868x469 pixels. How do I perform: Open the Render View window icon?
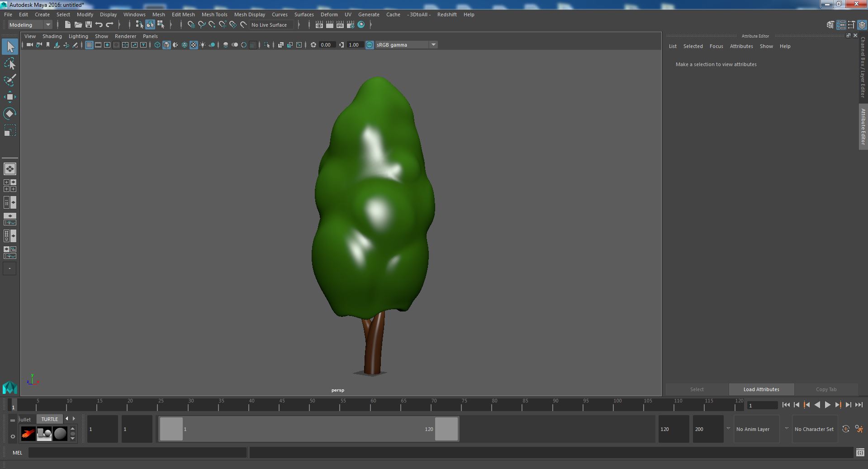click(x=319, y=25)
